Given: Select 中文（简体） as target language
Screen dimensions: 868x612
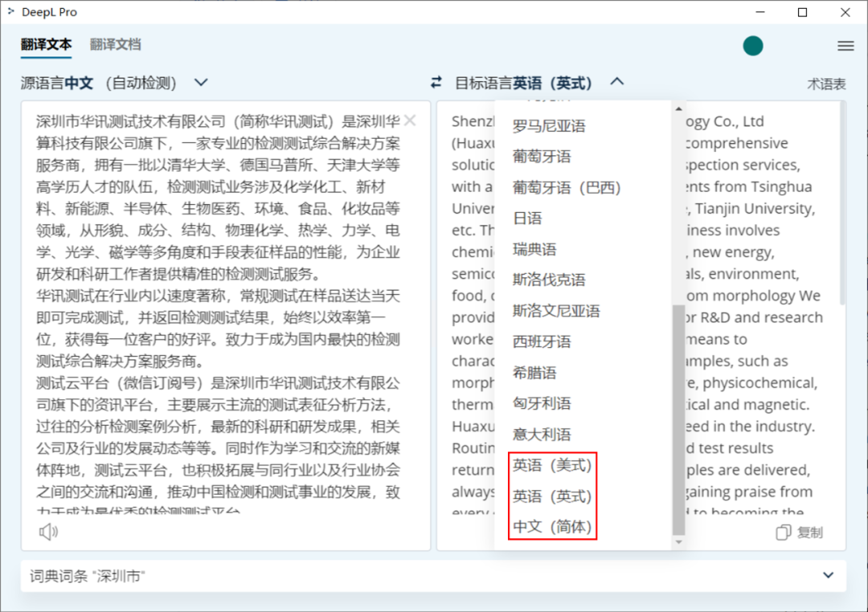Looking at the screenshot, I should point(552,526).
